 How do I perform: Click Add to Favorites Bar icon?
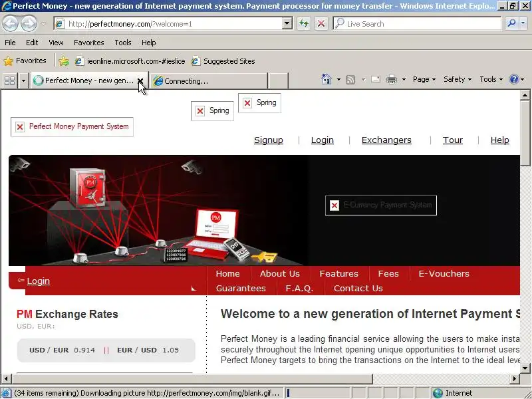coord(63,61)
